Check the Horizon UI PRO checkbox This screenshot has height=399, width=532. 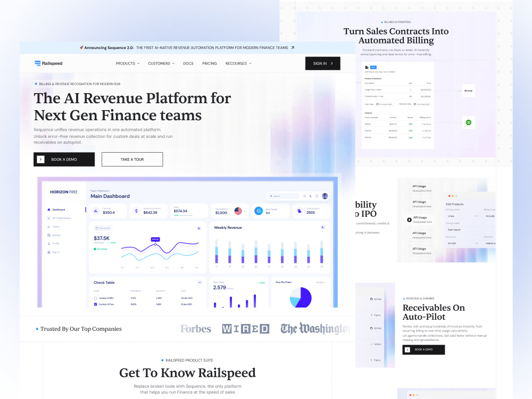point(96,298)
